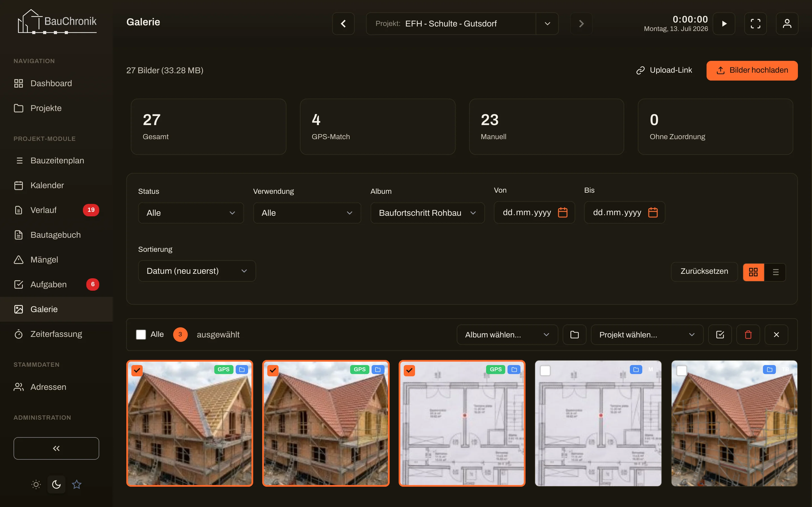The image size is (812, 507).
Task: Start the timer with the play icon
Action: tap(724, 23)
